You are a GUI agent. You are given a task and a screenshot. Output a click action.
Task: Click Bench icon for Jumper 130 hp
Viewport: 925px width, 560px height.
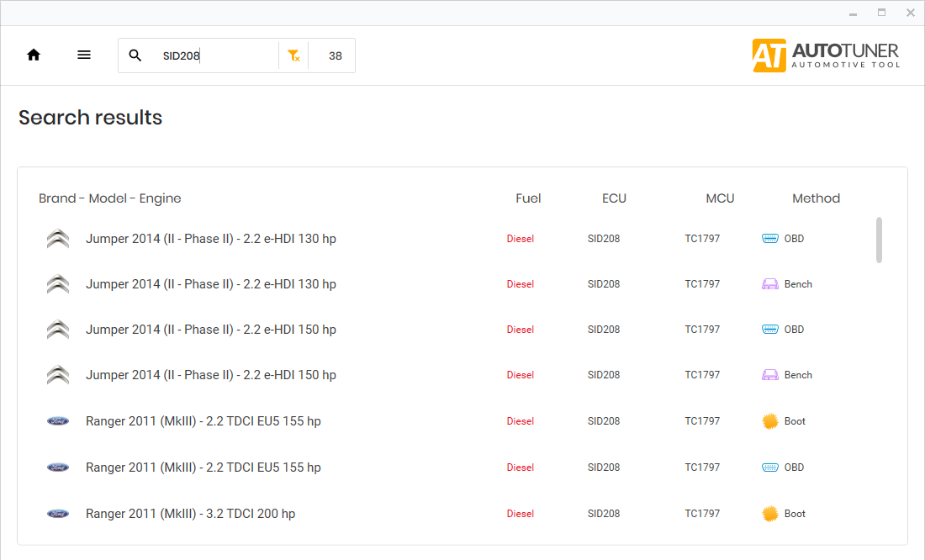tap(769, 284)
